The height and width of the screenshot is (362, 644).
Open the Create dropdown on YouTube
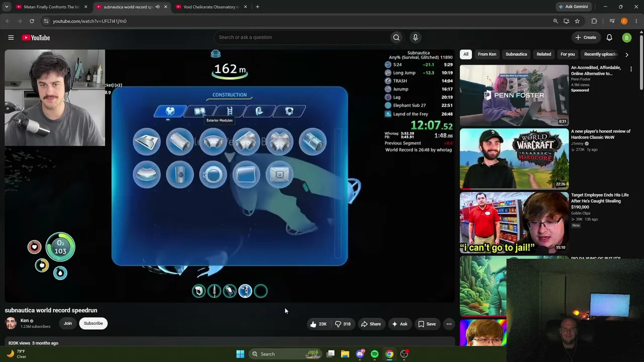[x=586, y=38]
